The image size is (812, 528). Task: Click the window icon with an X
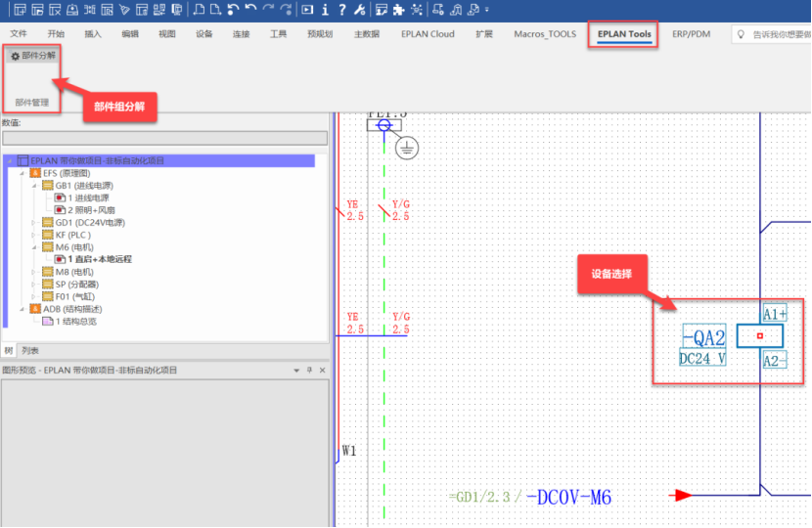[55, 10]
